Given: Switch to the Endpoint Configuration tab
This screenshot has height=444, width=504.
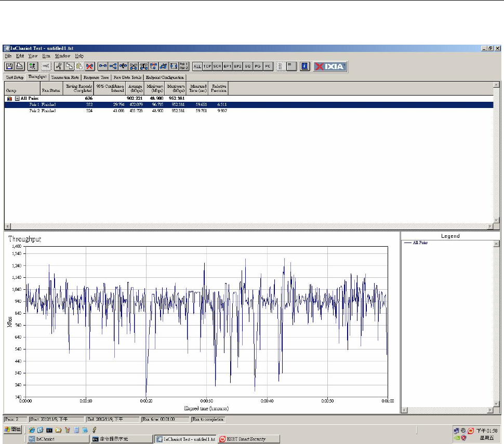Looking at the screenshot, I should pyautogui.click(x=164, y=77).
